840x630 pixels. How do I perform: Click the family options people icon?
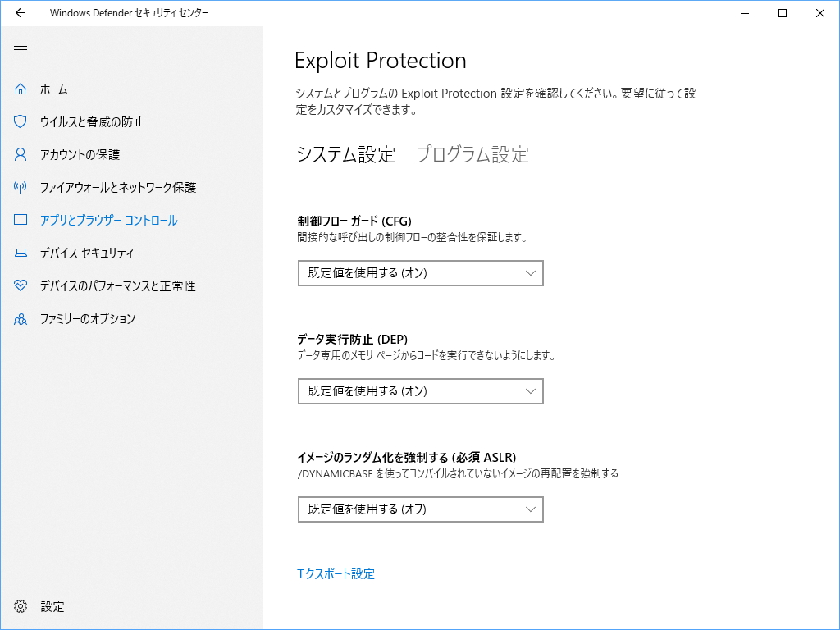21,318
